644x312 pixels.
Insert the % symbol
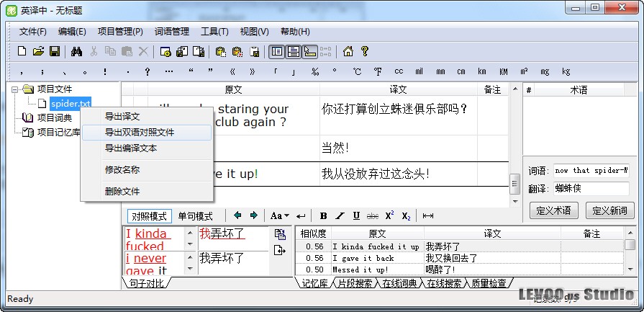315,71
